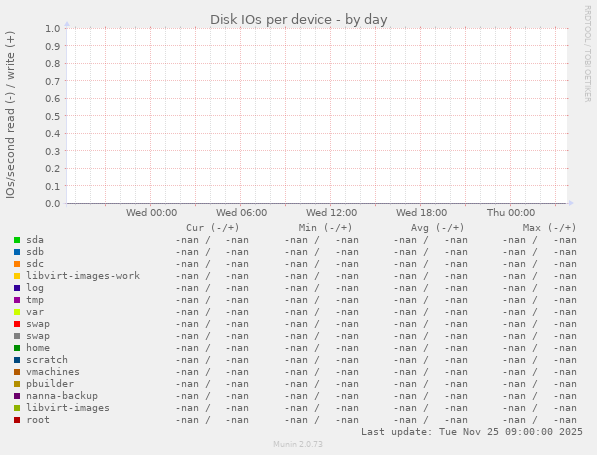
Task: Click the 'Last update: Tue Nov 25 09:00:00 2025' text
Action: coord(472,432)
